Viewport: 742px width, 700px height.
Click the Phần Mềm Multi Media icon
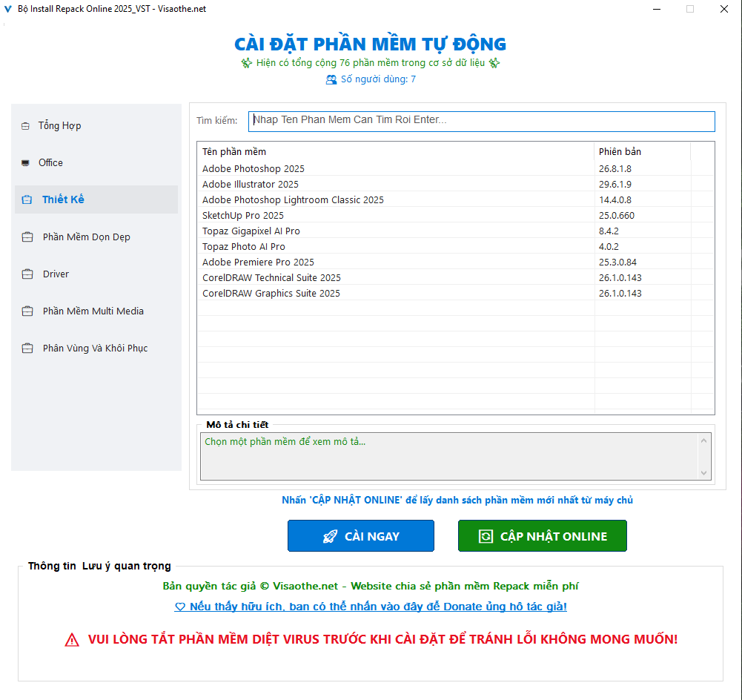pyautogui.click(x=27, y=311)
